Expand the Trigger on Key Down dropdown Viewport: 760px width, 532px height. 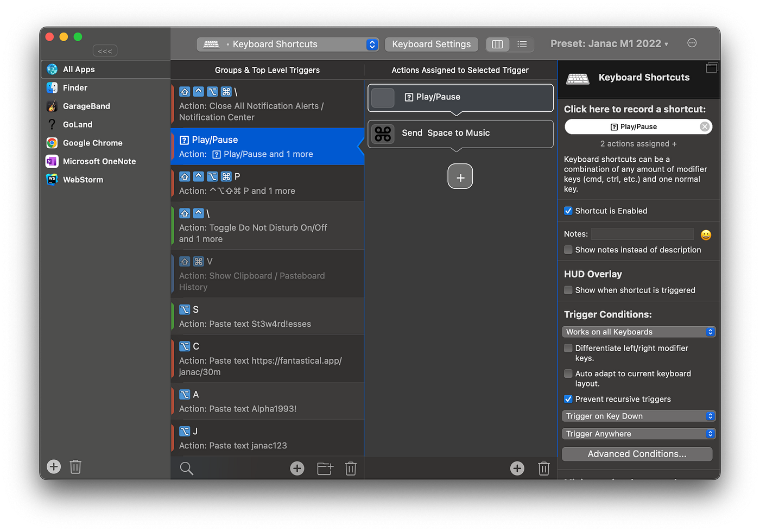[639, 416]
